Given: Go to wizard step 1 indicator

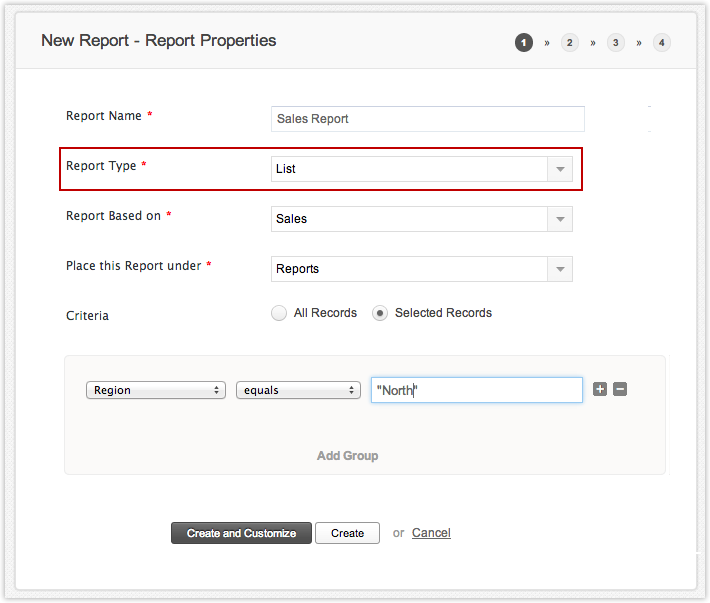Looking at the screenshot, I should [x=524, y=42].
